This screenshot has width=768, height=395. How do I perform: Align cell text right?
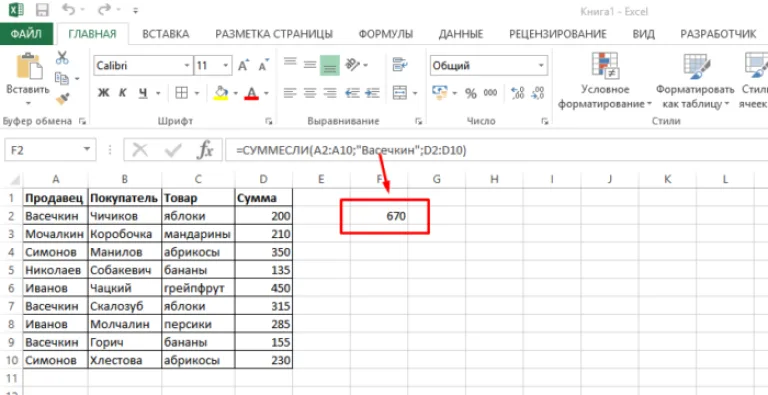331,93
